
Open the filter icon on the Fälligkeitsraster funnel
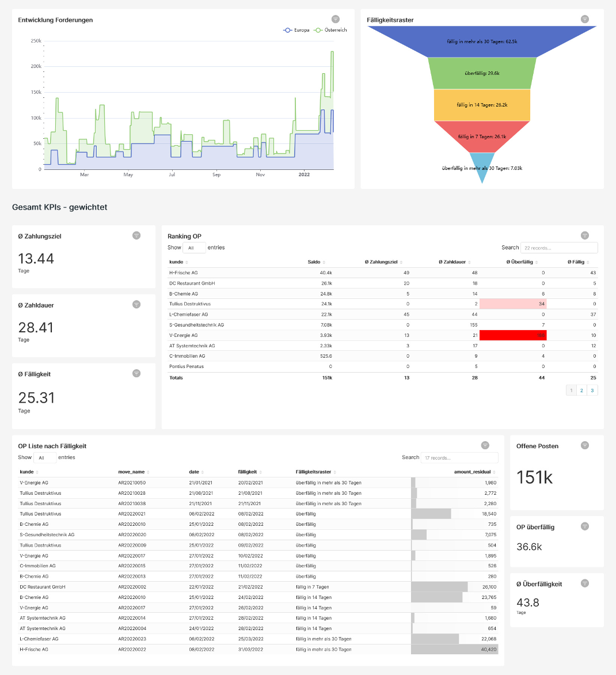584,19
